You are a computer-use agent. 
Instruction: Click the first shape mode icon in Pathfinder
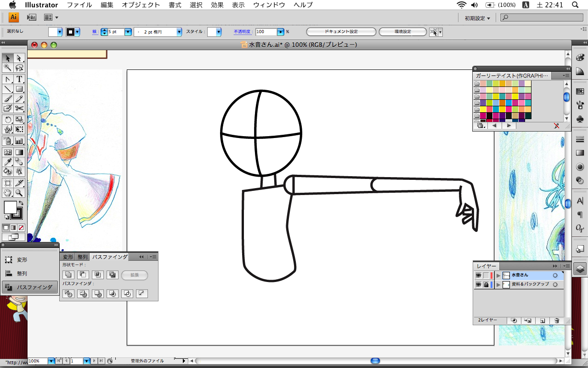68,275
